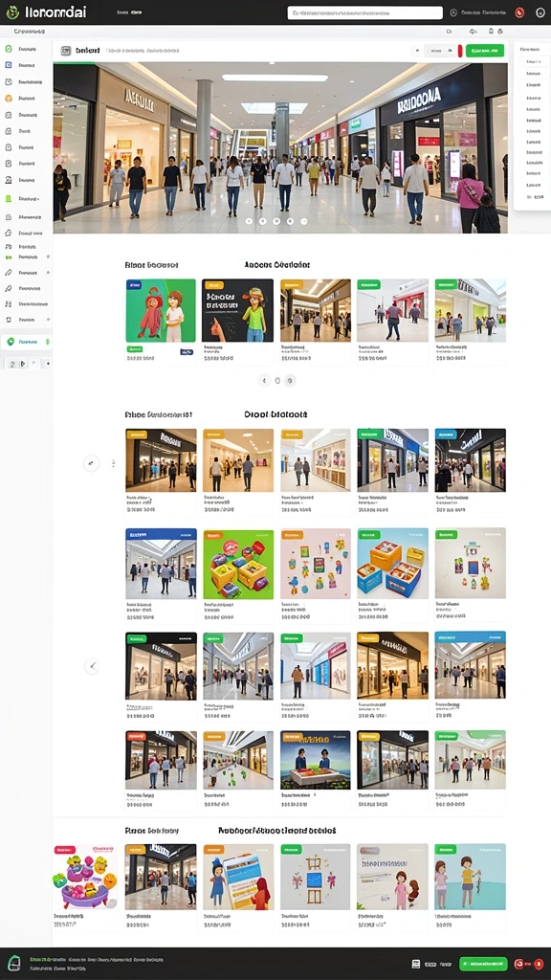Open the user avatar icon in header
Image resolution: width=551 pixels, height=980 pixels.
[x=540, y=12]
